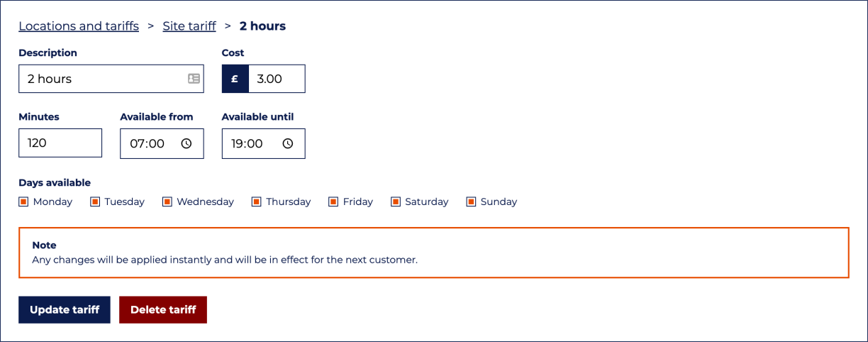Click the pound currency symbol box
Image resolution: width=868 pixels, height=342 pixels.
pyautogui.click(x=235, y=79)
